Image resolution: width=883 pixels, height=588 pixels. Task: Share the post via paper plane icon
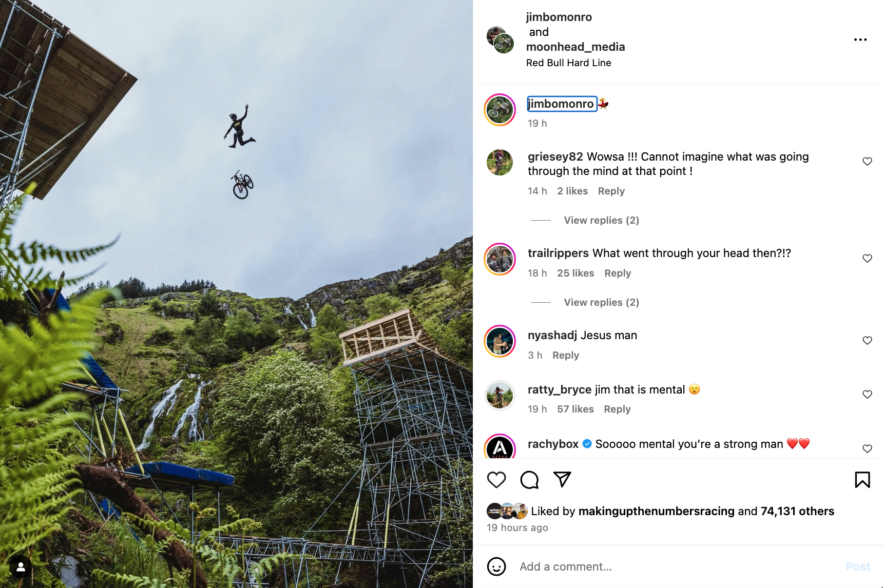coord(562,480)
